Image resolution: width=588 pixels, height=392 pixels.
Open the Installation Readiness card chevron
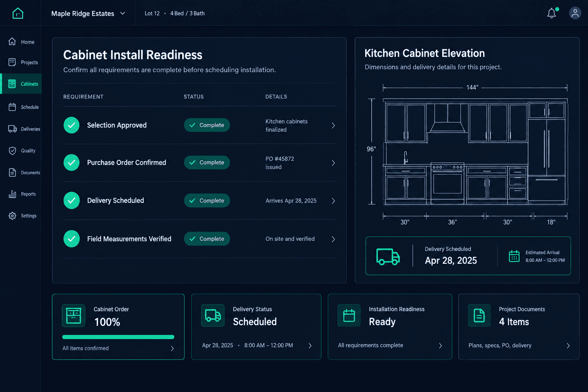pyautogui.click(x=440, y=346)
